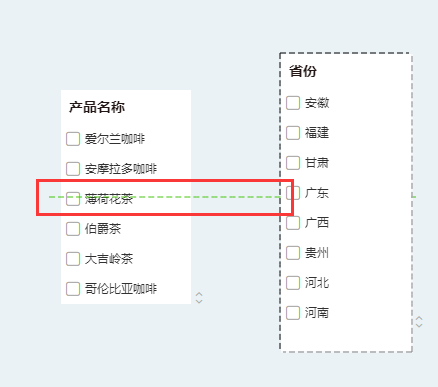Click the 哥伦比亚咖啡 label text
The width and height of the screenshot is (438, 387).
[x=121, y=289]
